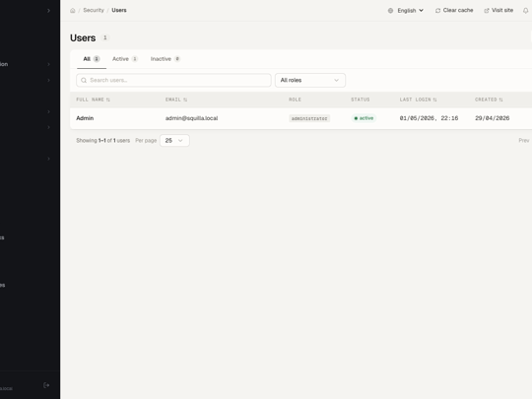
Task: Open the All roles filter dropdown
Action: 310,81
